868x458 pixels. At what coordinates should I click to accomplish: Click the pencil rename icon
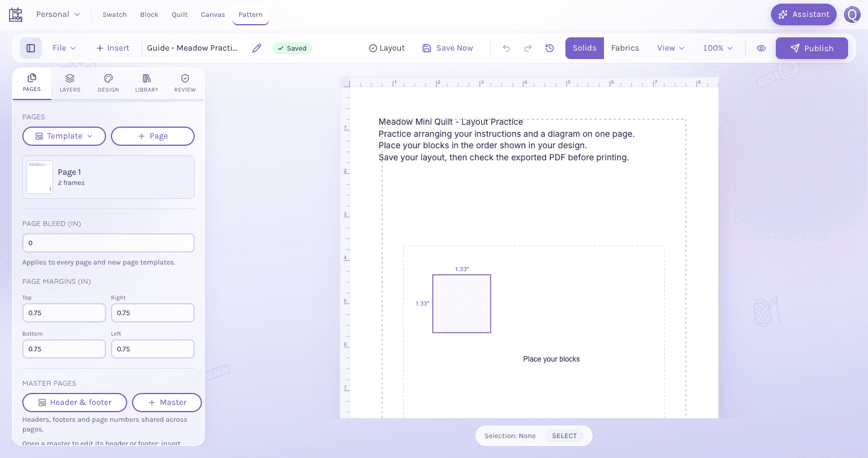click(x=257, y=48)
